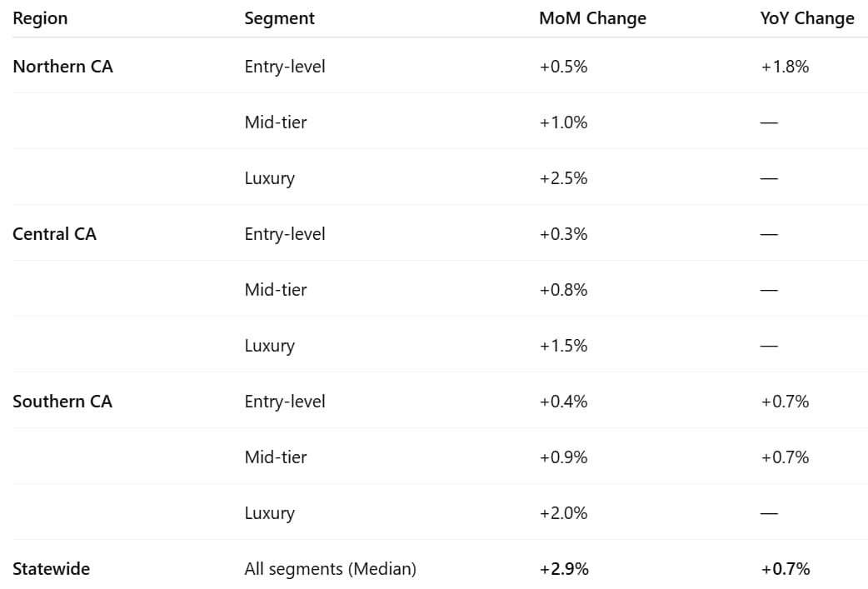Click the +1.0% Mid-tier MoM value
The image size is (868, 589).
click(564, 122)
